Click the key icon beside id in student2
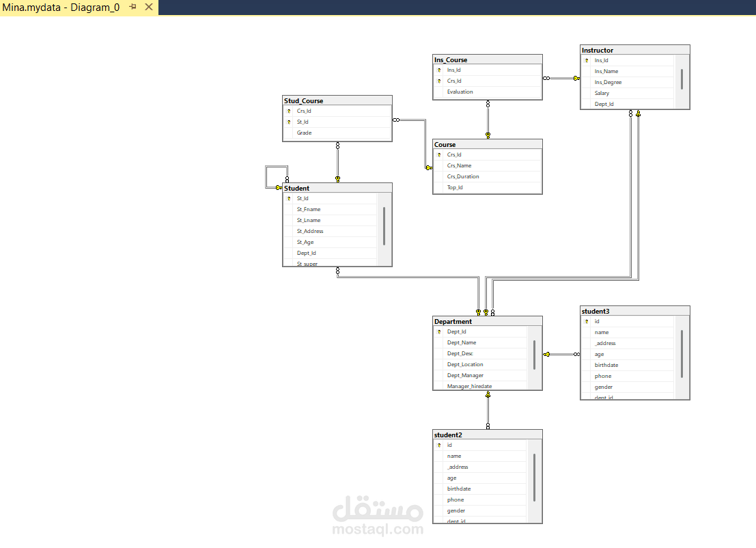Viewport: 756px width, 548px height. point(439,445)
